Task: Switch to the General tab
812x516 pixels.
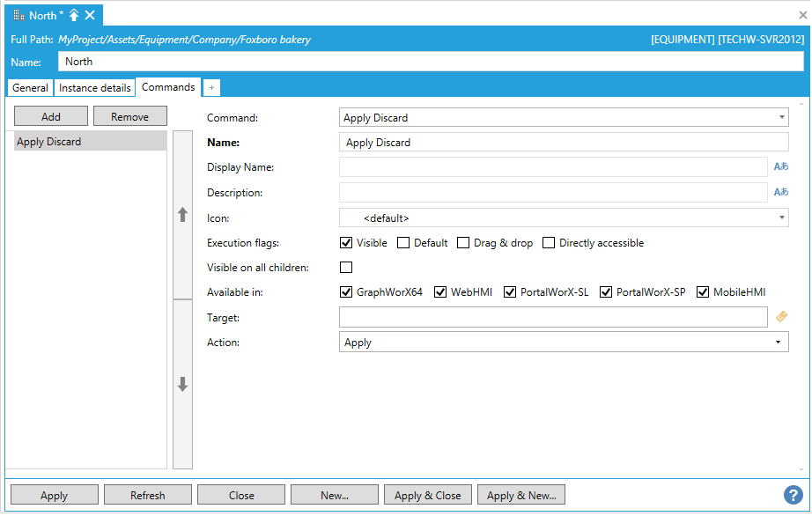Action: click(x=30, y=88)
